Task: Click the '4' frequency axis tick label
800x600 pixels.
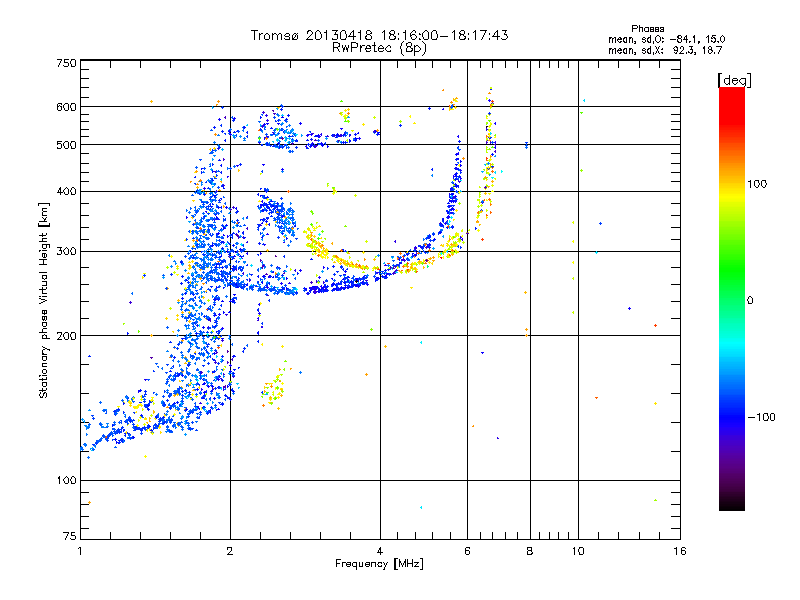Action: point(380,551)
